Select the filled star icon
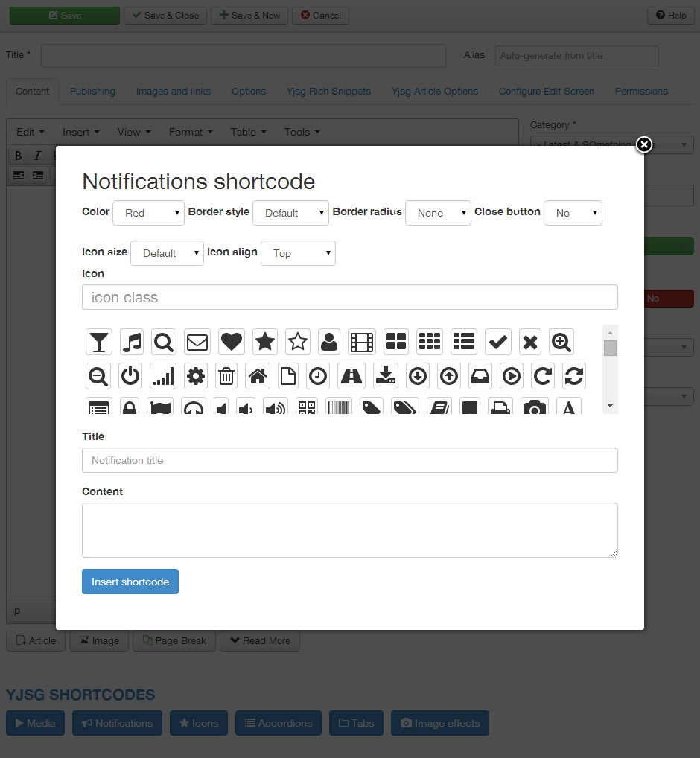Image resolution: width=700 pixels, height=758 pixels. [x=264, y=342]
